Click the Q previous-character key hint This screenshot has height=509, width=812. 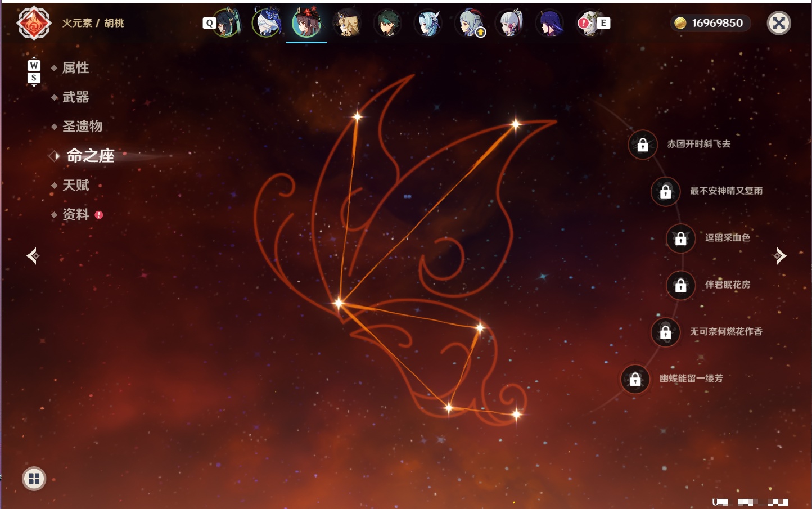209,23
